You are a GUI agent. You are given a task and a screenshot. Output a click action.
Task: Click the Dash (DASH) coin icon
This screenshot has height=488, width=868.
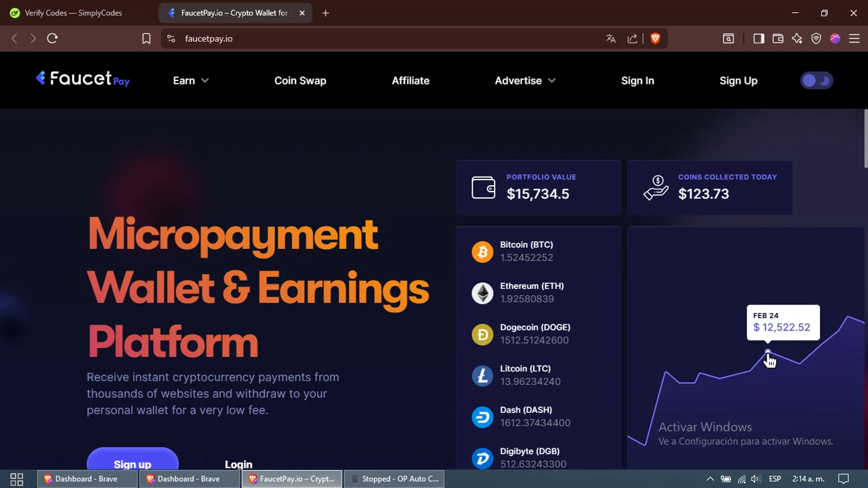pyautogui.click(x=482, y=417)
